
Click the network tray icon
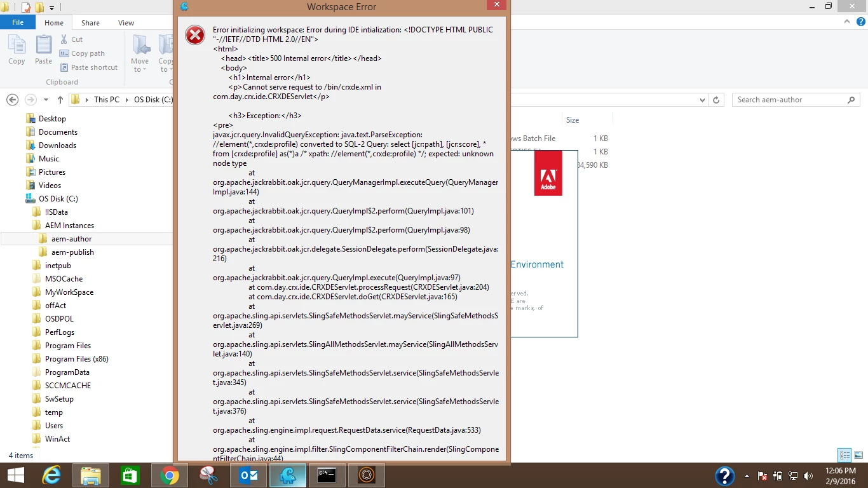[x=793, y=476]
